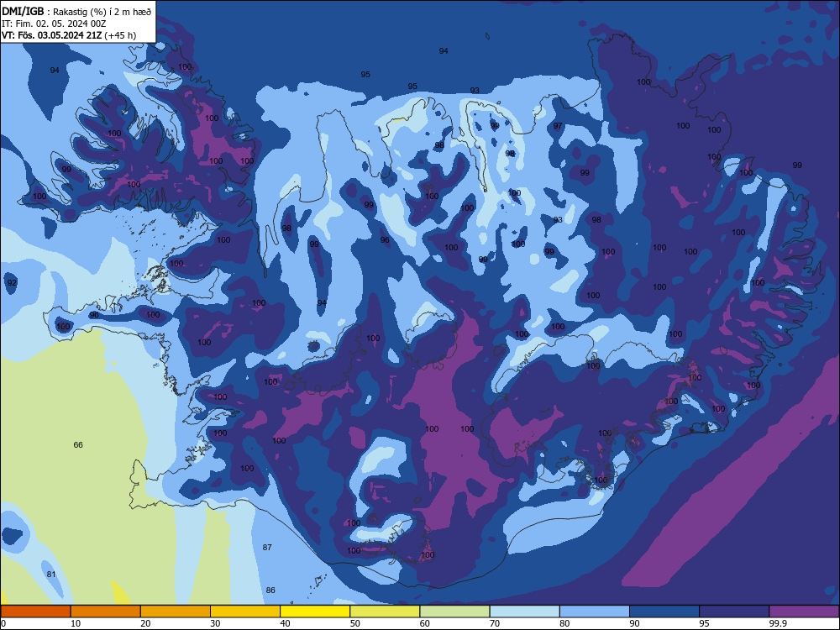Select the '70' tick label under the color bar
The image size is (840, 630).
pyautogui.click(x=495, y=623)
